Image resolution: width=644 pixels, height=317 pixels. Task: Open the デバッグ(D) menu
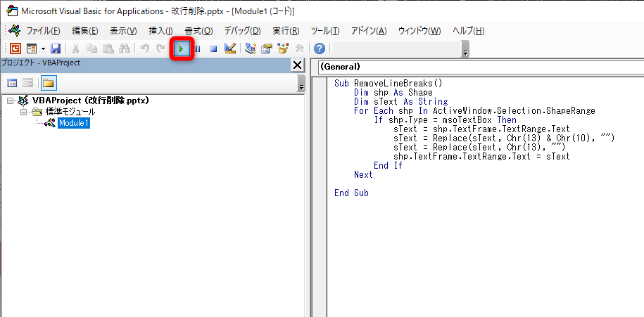[242, 31]
